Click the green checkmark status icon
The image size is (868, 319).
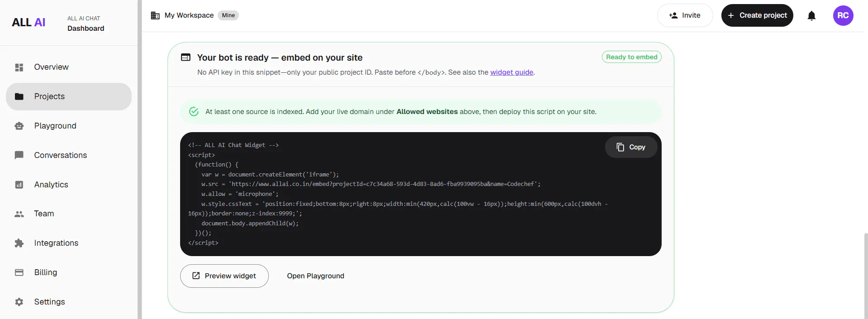(194, 111)
